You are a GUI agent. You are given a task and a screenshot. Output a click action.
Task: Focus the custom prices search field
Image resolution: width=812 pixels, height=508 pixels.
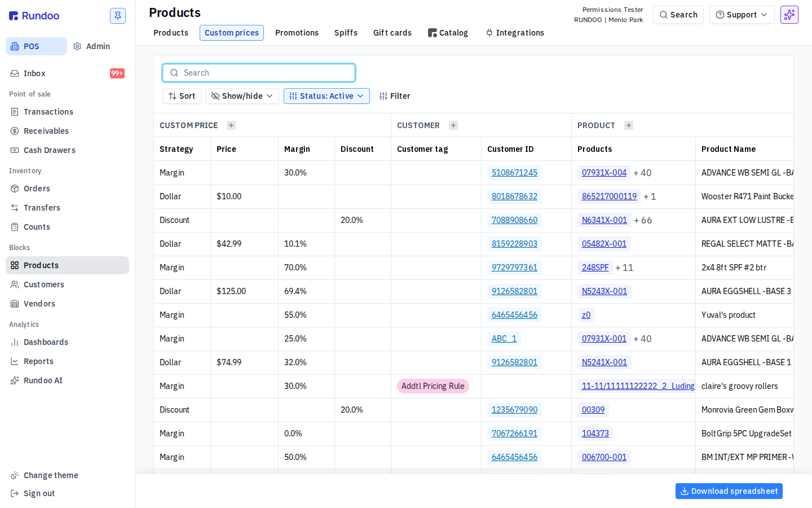[x=259, y=73]
